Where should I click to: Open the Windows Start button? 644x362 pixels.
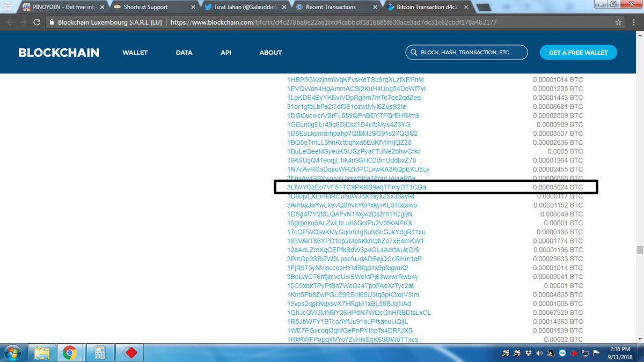pos(12,353)
